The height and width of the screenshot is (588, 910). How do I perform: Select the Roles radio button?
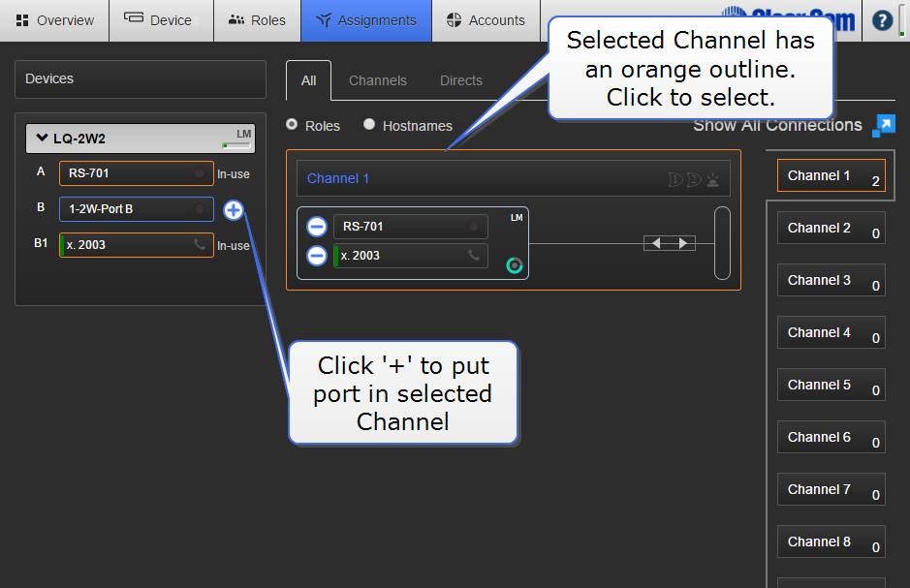click(x=292, y=125)
